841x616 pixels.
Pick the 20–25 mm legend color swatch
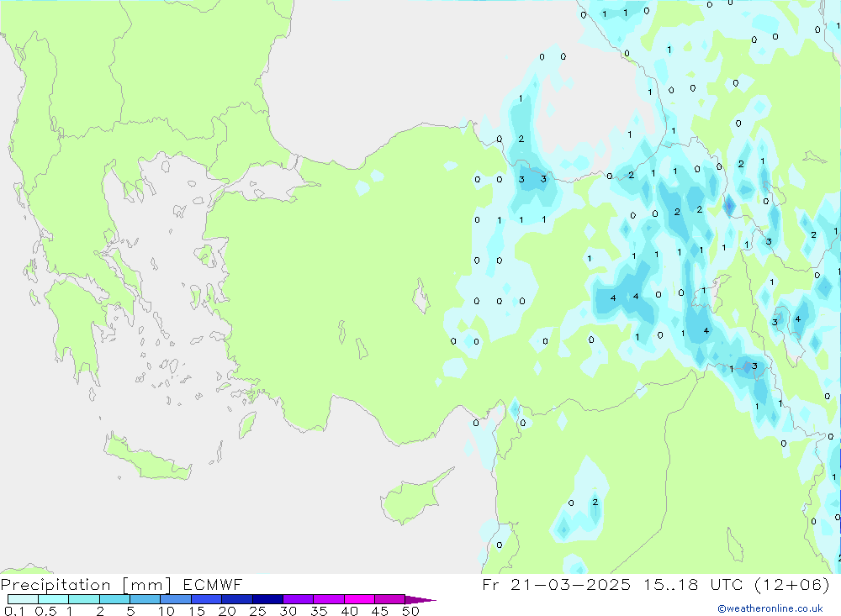click(237, 599)
